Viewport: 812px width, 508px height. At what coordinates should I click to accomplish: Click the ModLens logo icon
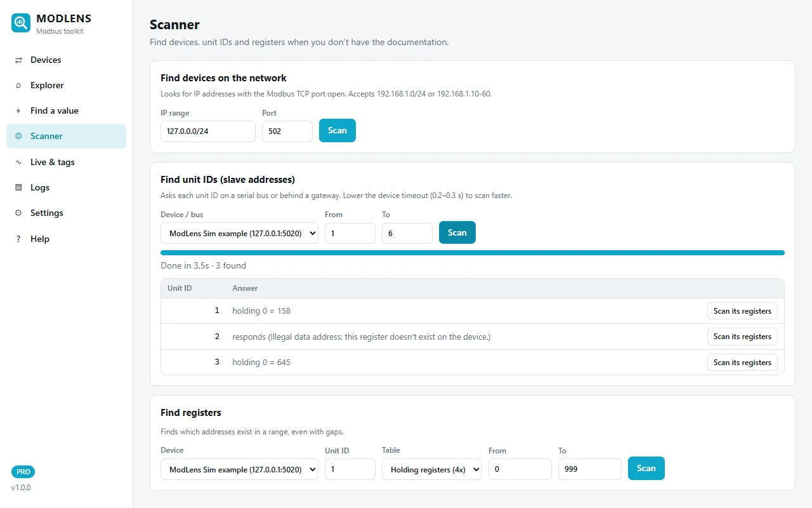tap(21, 23)
